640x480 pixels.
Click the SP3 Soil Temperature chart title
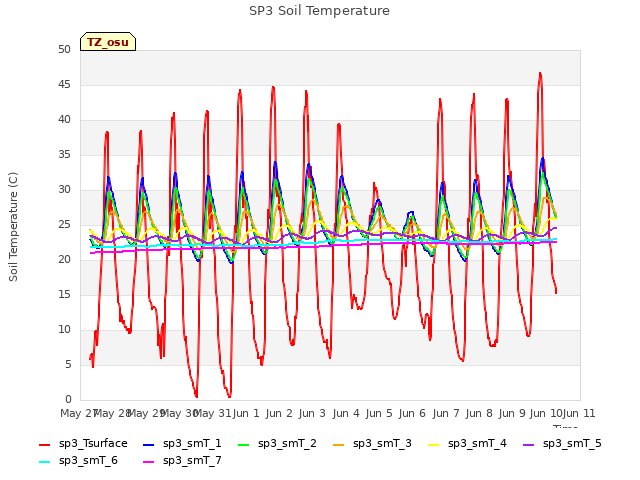[319, 11]
